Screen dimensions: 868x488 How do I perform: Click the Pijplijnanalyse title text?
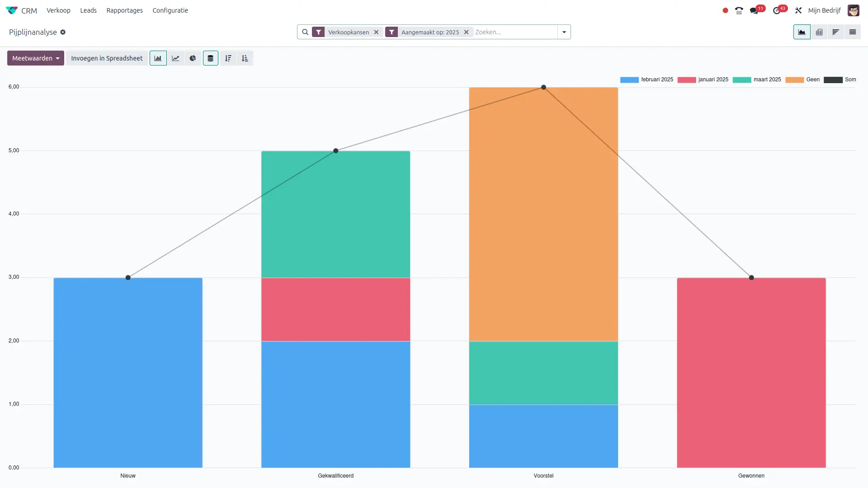click(33, 32)
